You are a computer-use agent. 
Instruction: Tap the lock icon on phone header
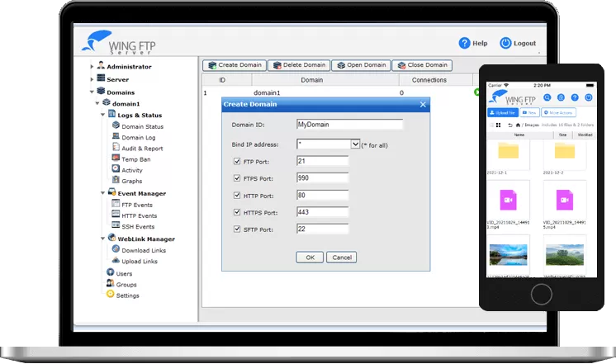click(561, 97)
